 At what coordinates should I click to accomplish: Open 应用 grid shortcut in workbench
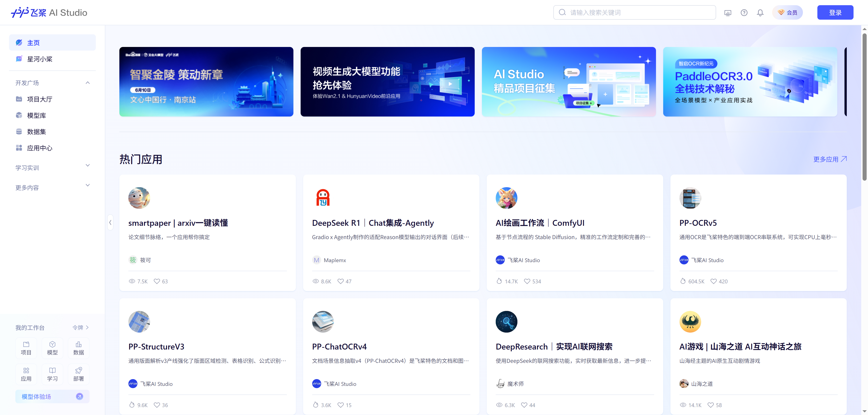(26, 374)
